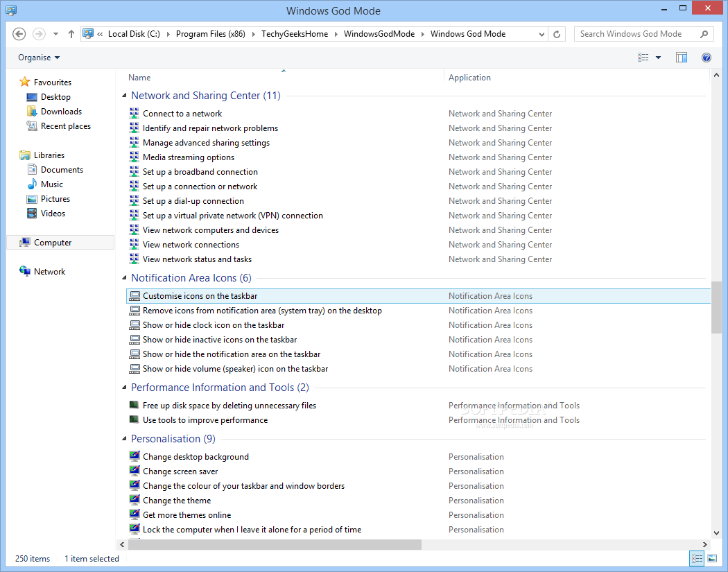Open the Organise menu

point(39,58)
